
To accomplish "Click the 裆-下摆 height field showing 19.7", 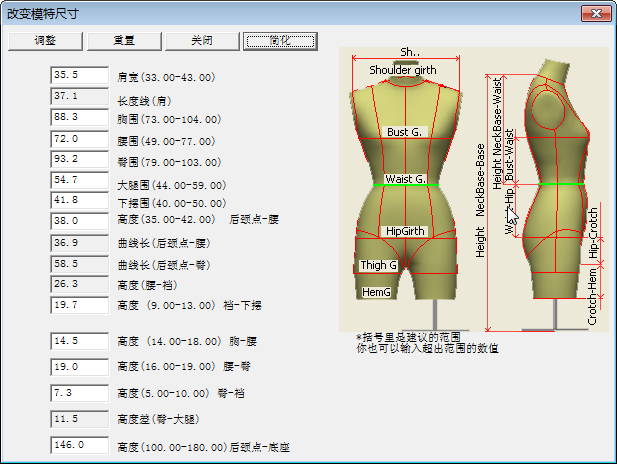I will coord(79,305).
